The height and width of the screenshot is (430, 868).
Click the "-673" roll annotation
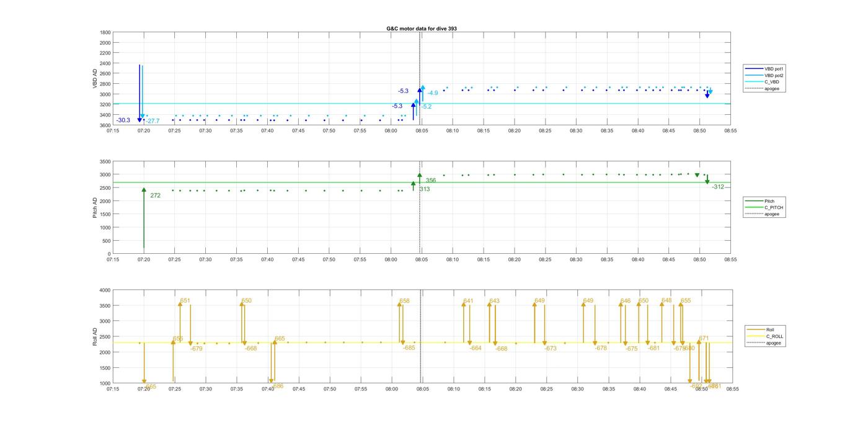point(551,349)
